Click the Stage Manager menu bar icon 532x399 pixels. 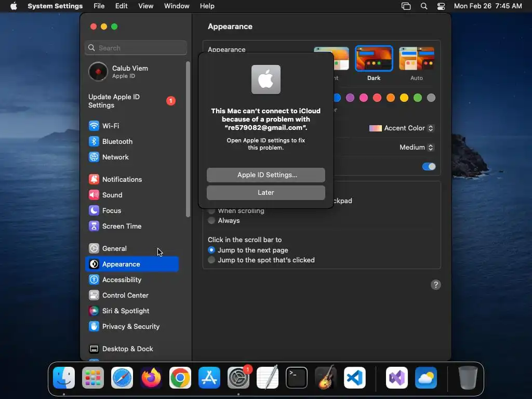point(406,6)
